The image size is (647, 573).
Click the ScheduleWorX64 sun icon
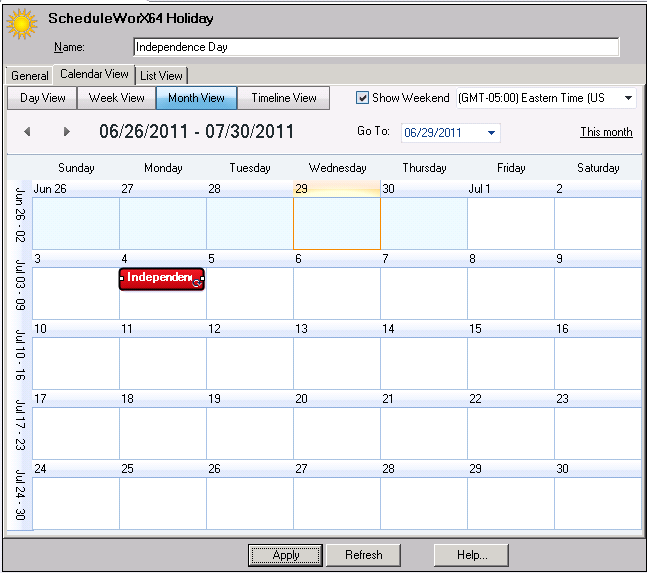(x=22, y=24)
